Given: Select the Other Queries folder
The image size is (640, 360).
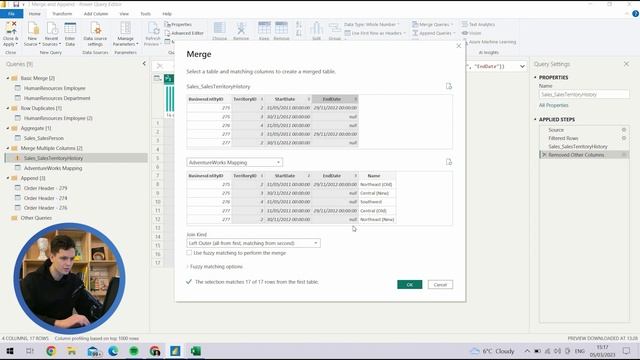Looking at the screenshot, I should (36, 218).
